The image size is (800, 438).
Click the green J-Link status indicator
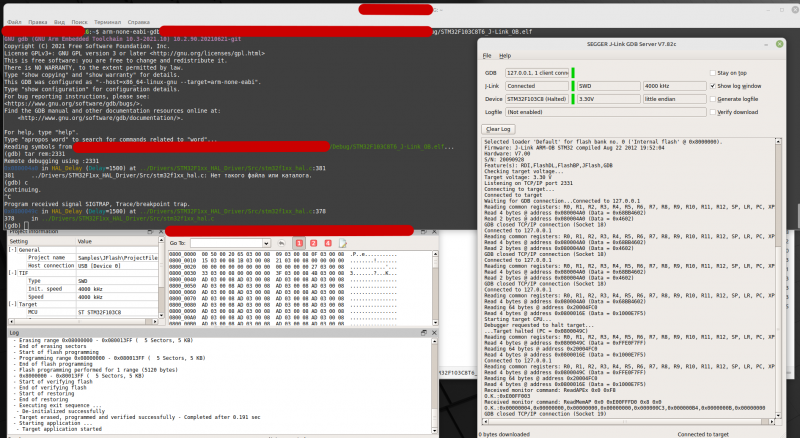[x=573, y=86]
